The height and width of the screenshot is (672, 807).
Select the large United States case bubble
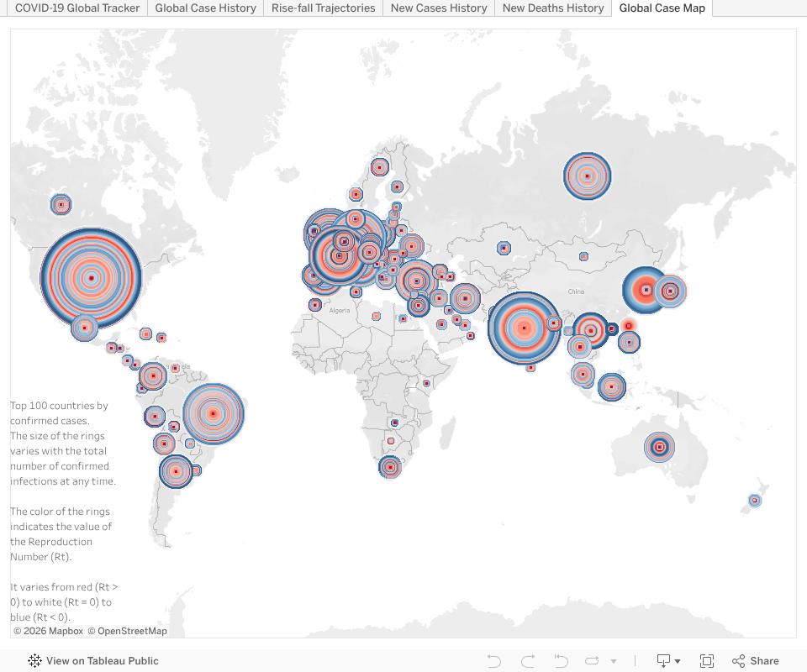91,278
